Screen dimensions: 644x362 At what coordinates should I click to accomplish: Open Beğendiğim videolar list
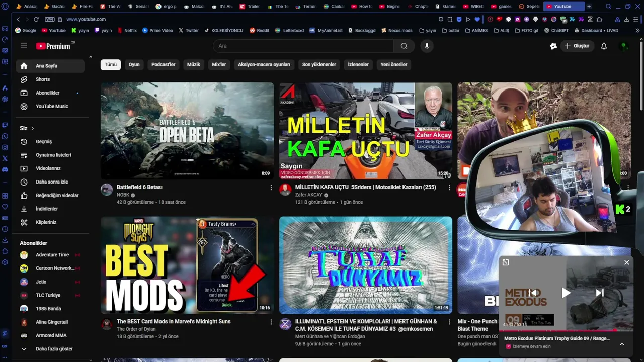coord(50,195)
